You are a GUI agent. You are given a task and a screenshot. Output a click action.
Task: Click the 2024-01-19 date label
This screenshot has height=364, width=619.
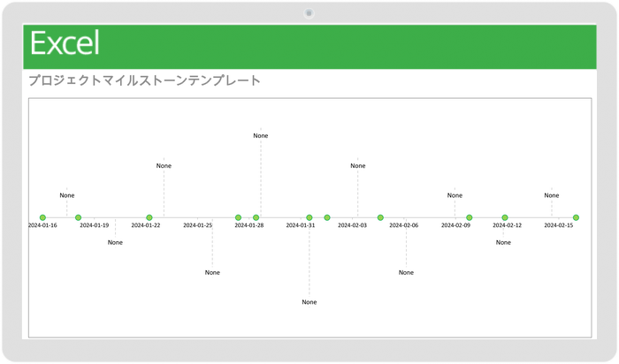coord(95,225)
